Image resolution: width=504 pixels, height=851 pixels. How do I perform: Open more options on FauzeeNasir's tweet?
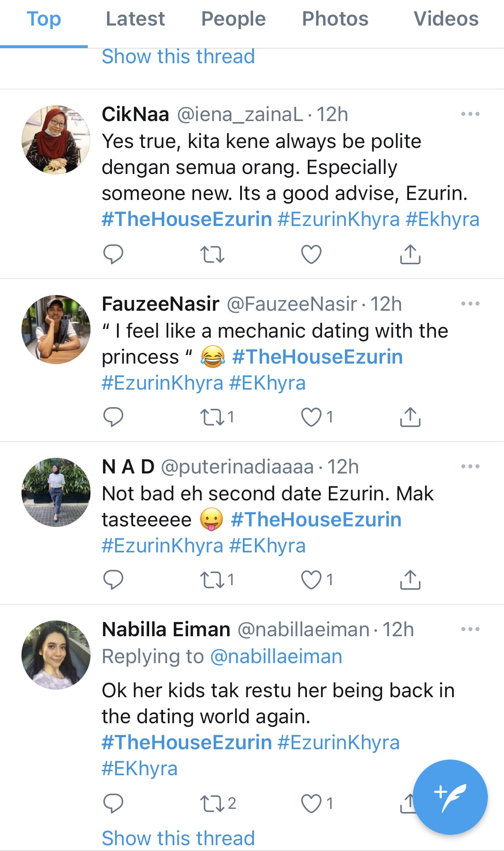coord(470,304)
